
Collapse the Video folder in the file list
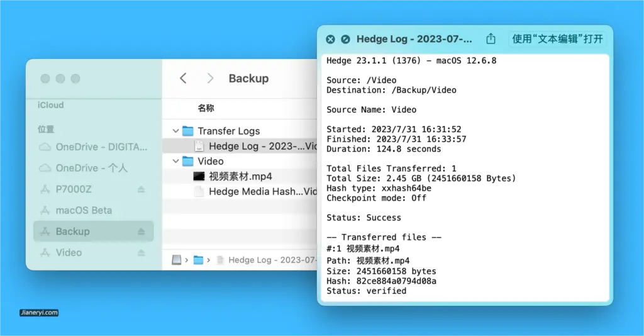pos(175,161)
